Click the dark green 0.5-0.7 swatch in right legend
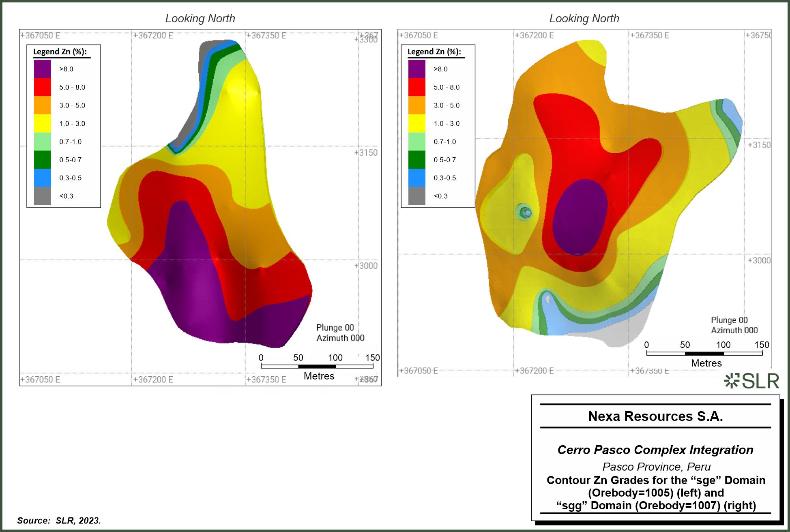This screenshot has height=532, width=790. pyautogui.click(x=416, y=160)
